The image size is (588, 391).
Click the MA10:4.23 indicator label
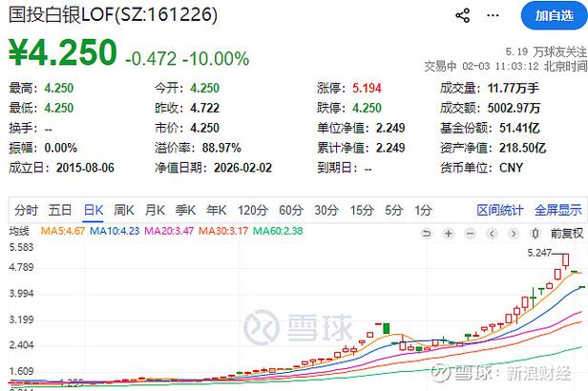tap(115, 231)
